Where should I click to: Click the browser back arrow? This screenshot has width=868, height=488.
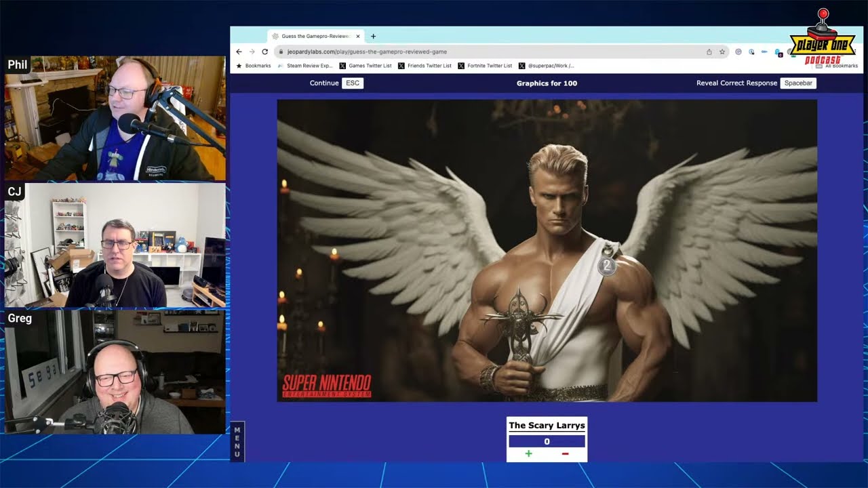pyautogui.click(x=239, y=52)
